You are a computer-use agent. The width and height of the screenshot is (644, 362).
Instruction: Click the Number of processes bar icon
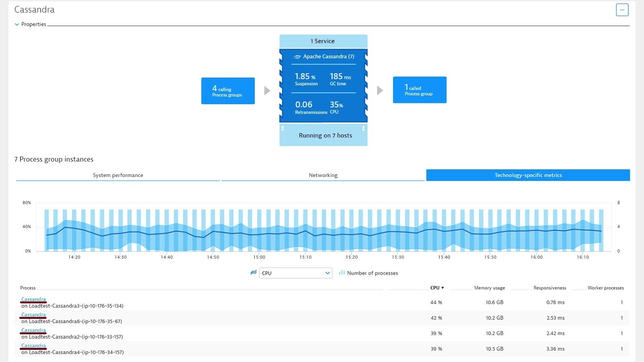[342, 273]
